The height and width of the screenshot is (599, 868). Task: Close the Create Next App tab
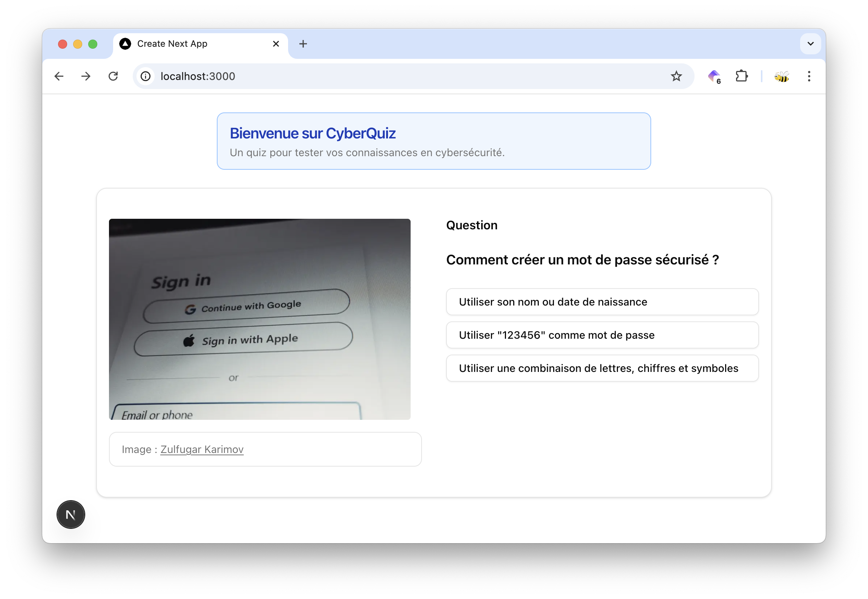click(x=276, y=44)
